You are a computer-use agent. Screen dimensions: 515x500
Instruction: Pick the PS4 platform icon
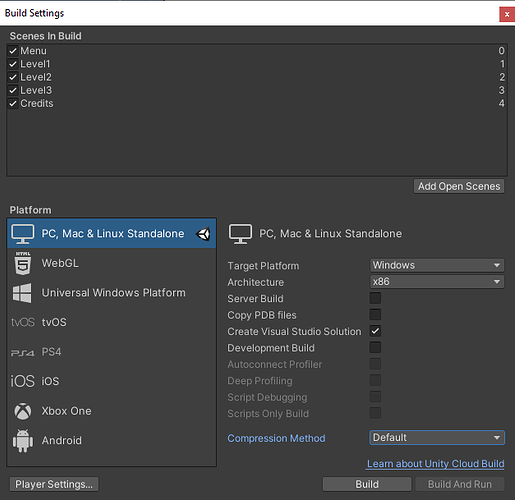23,352
